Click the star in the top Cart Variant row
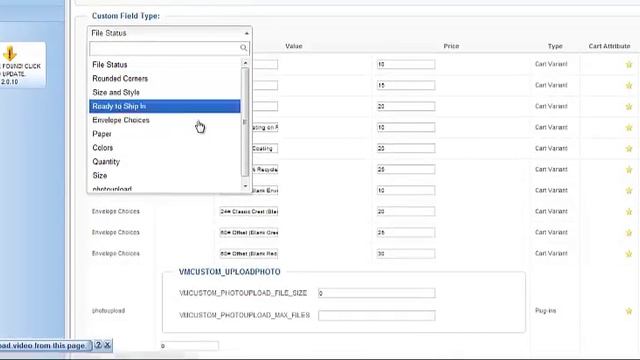The height and width of the screenshot is (360, 640). (629, 64)
